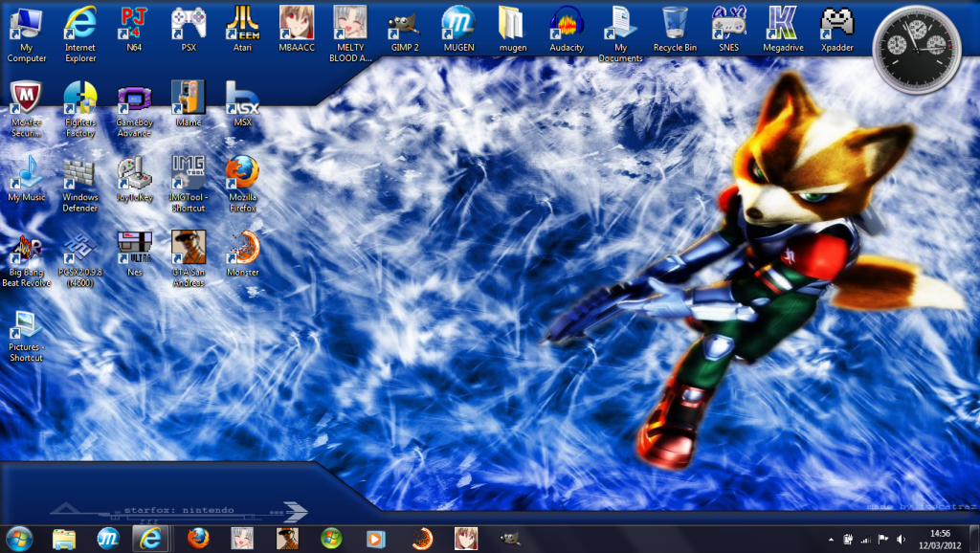Click the MBAACC red-eyed character taskbar icon
The height and width of the screenshot is (553, 980).
pyautogui.click(x=466, y=539)
